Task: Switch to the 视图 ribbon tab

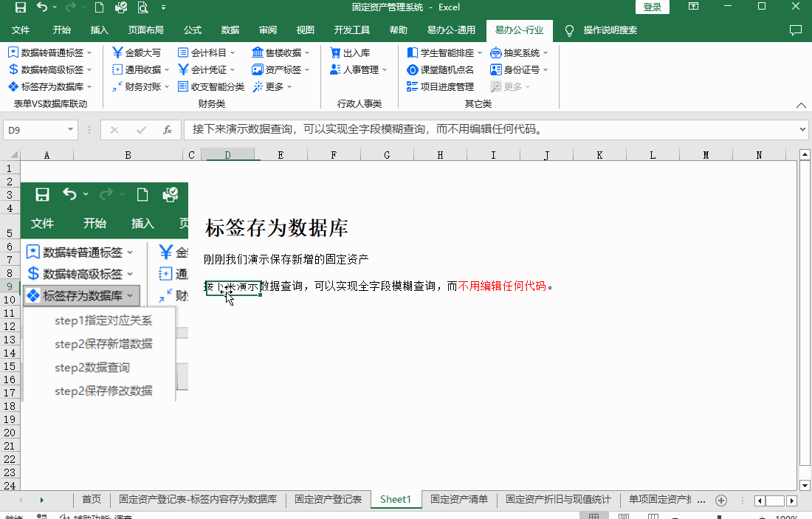Action: click(305, 30)
